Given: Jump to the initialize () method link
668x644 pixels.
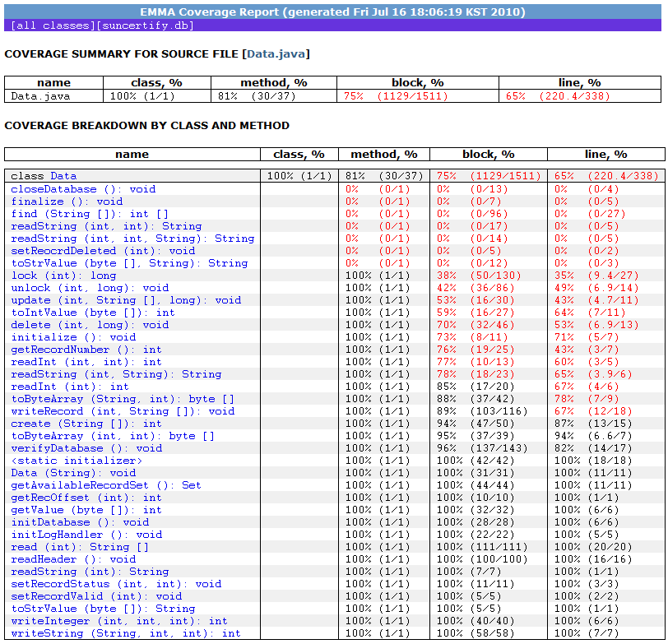Looking at the screenshot, I should 72,337.
